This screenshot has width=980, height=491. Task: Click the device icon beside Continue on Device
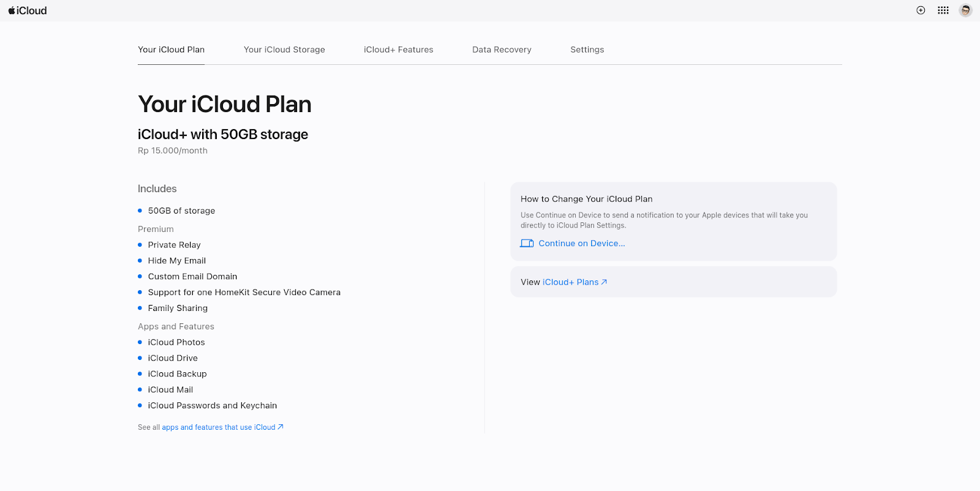[x=527, y=243]
